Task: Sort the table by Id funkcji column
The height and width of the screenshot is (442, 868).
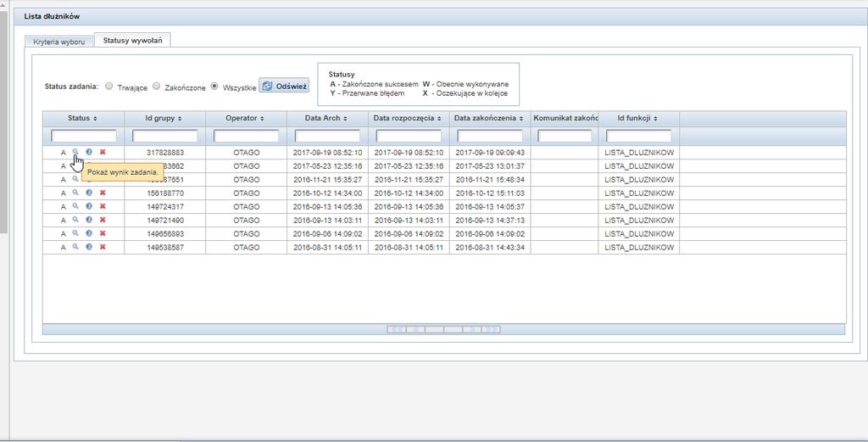Action: (x=639, y=119)
